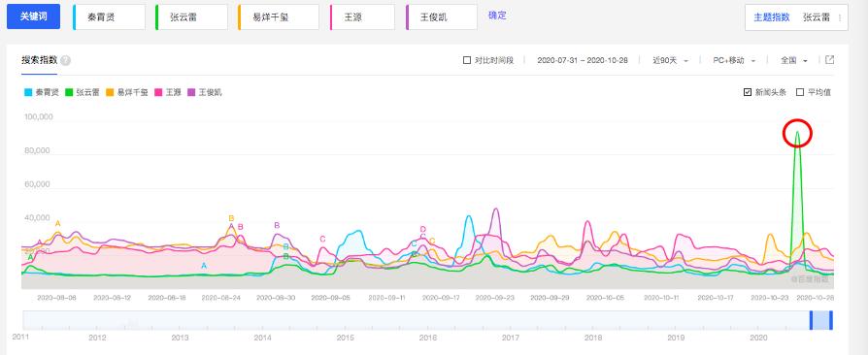The image size is (868, 355).
Task: Toggle 王源 pink legend swatch
Action: coord(159,92)
